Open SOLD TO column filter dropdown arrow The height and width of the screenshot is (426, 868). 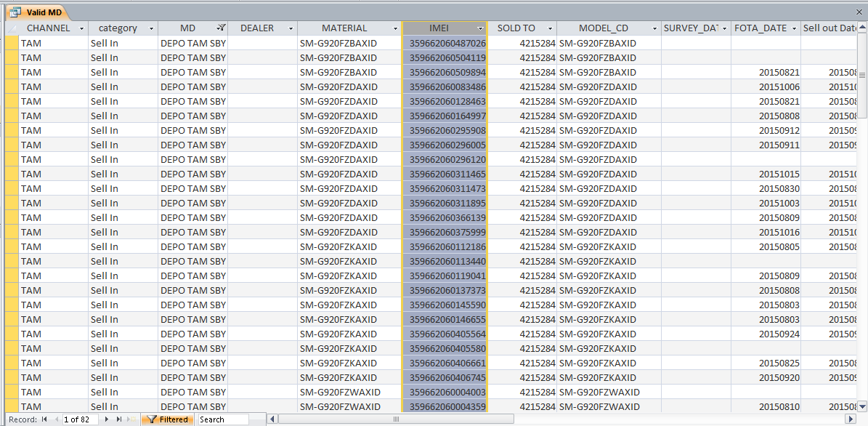click(551, 28)
